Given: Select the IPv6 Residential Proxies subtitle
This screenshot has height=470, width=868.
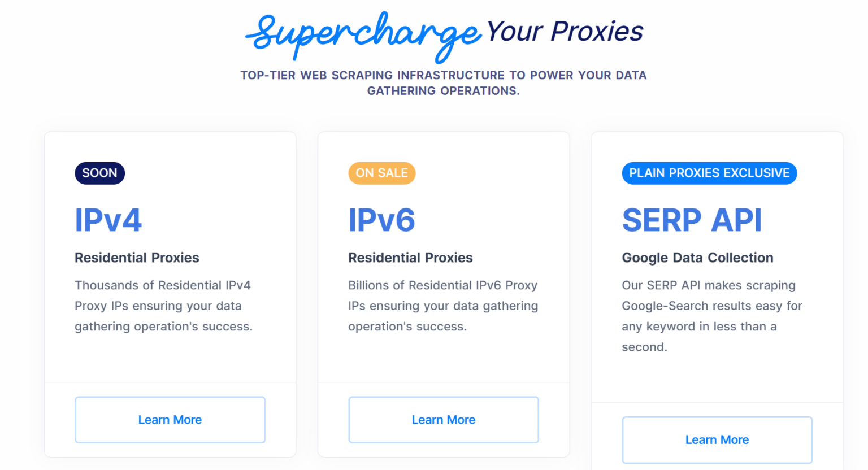Looking at the screenshot, I should [x=410, y=258].
